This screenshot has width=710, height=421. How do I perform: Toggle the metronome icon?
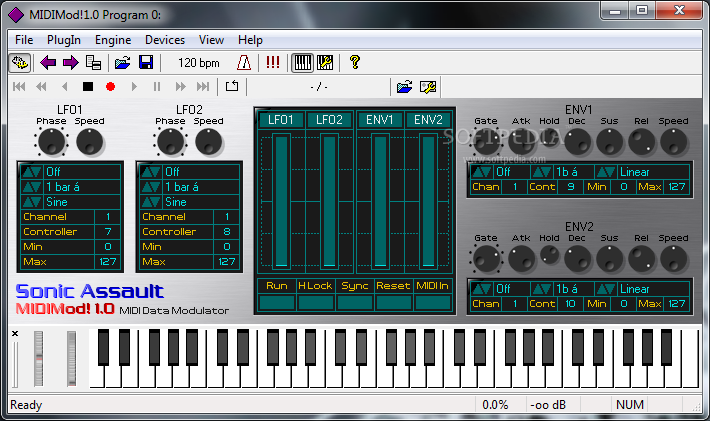[244, 62]
